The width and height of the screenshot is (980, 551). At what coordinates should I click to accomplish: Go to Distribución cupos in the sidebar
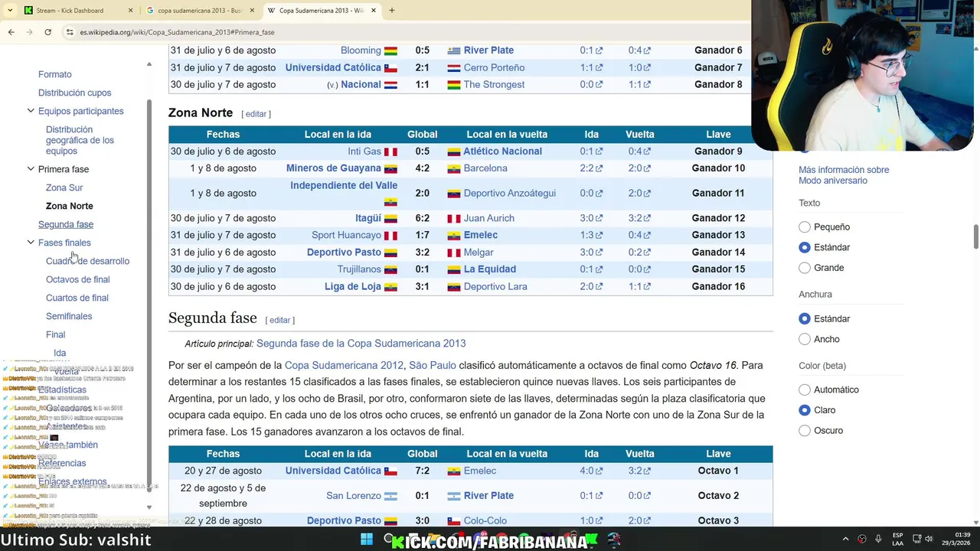pyautogui.click(x=75, y=93)
